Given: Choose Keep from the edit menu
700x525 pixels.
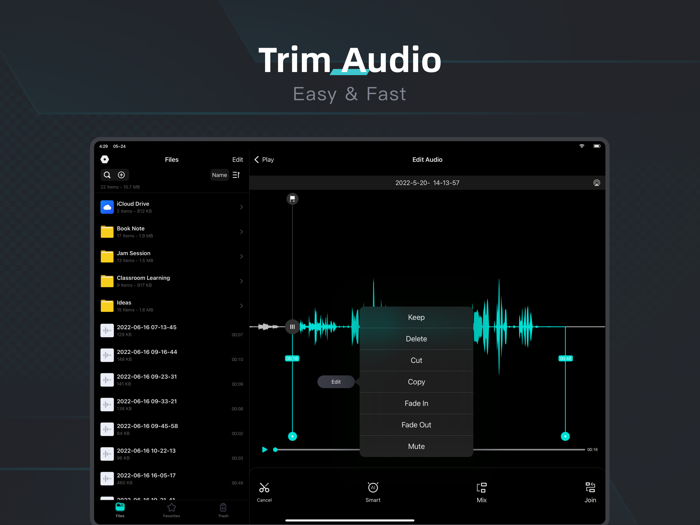Looking at the screenshot, I should click(416, 317).
